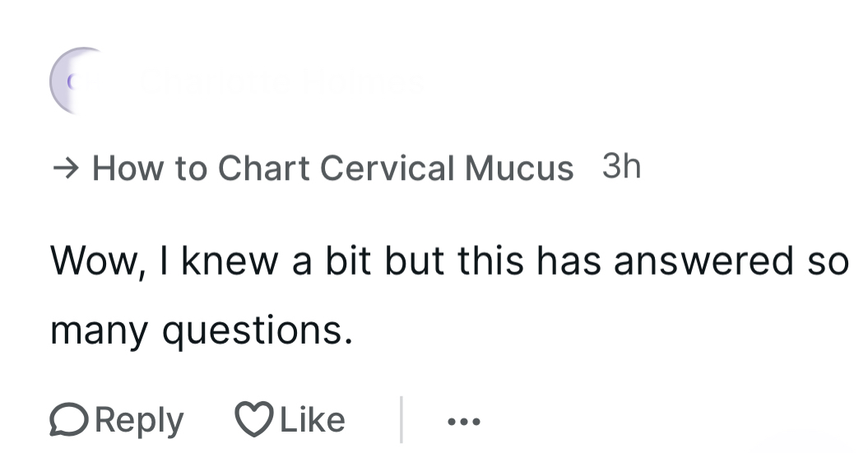Click the word "Cervical" in the post title
This screenshot has height=453, width=868.
click(387, 169)
